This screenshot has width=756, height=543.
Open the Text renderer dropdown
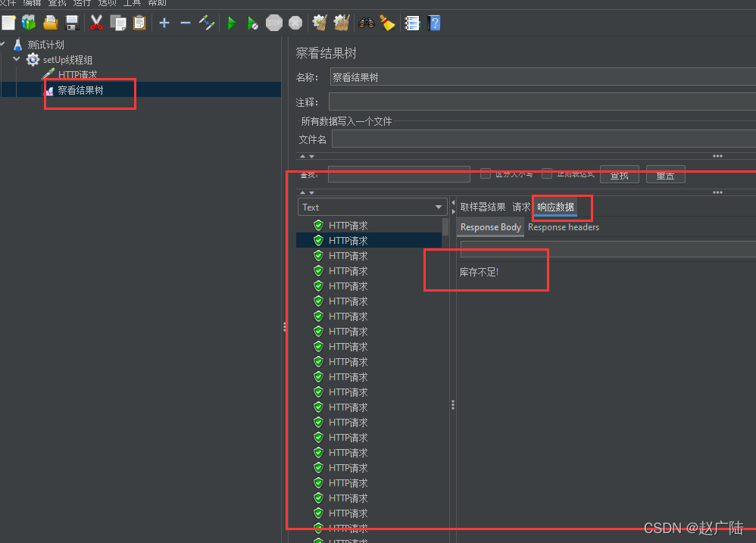[373, 208]
